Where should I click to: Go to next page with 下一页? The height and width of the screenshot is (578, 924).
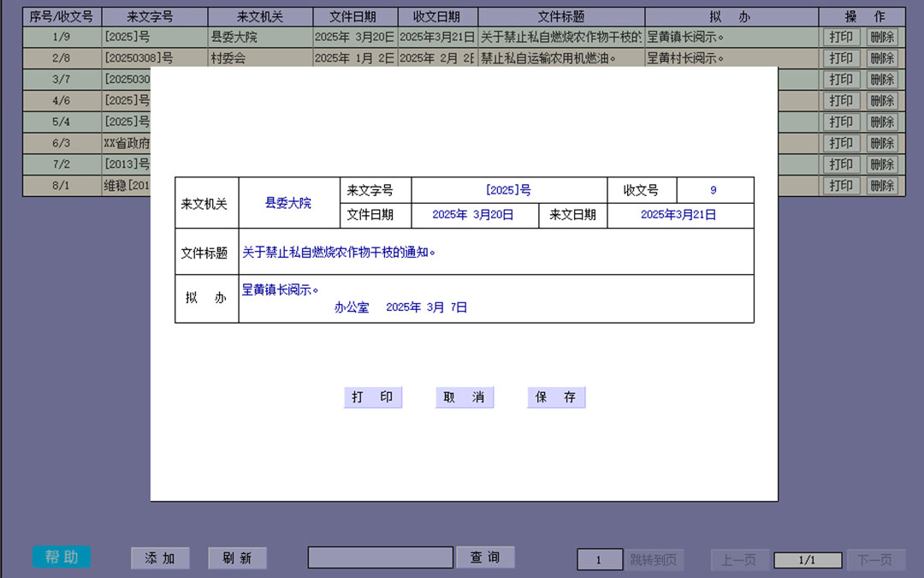click(875, 560)
